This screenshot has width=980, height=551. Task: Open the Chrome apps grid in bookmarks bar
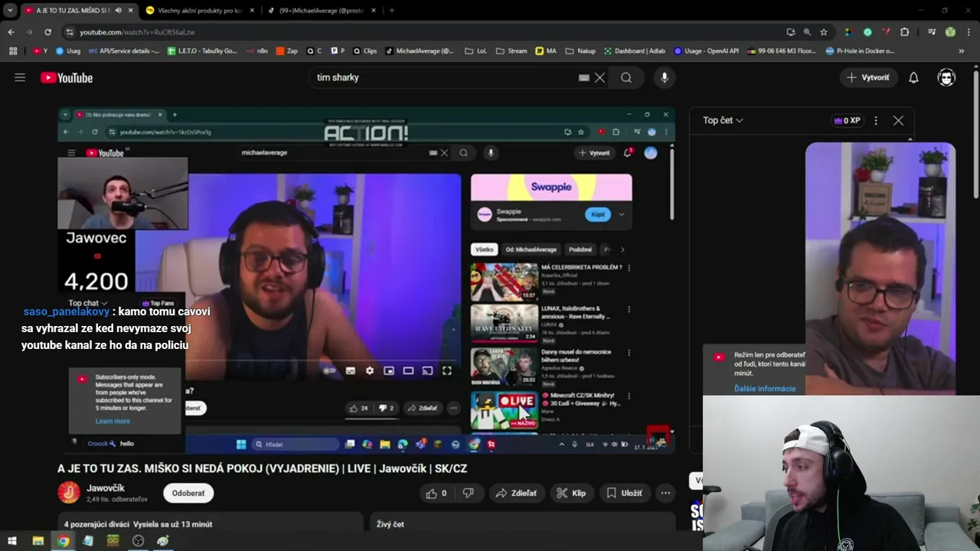13,51
